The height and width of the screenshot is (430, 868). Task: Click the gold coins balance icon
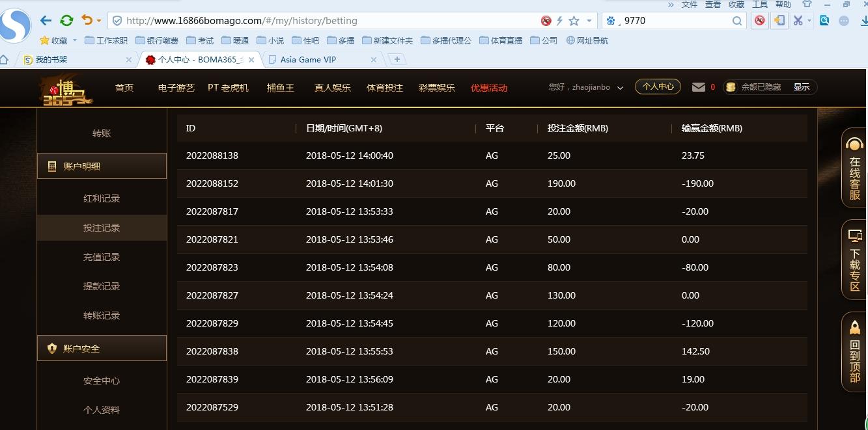point(731,87)
